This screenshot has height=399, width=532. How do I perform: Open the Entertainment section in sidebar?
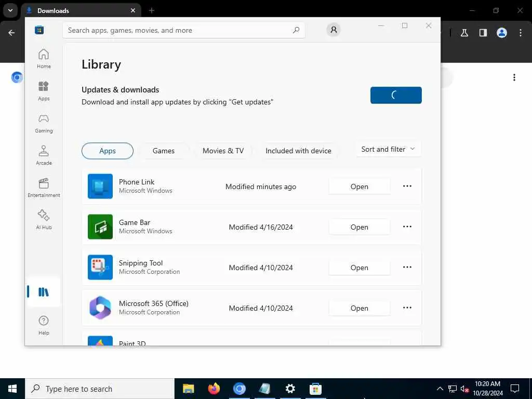(44, 188)
